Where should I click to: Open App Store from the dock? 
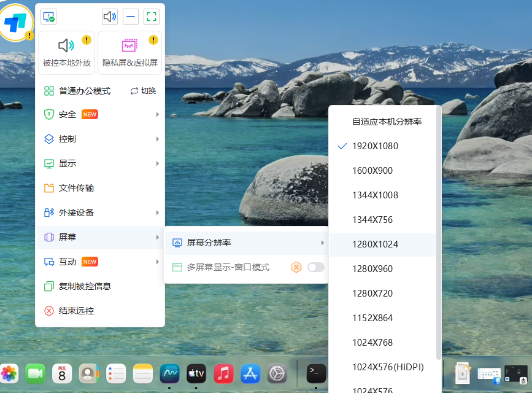tap(250, 373)
